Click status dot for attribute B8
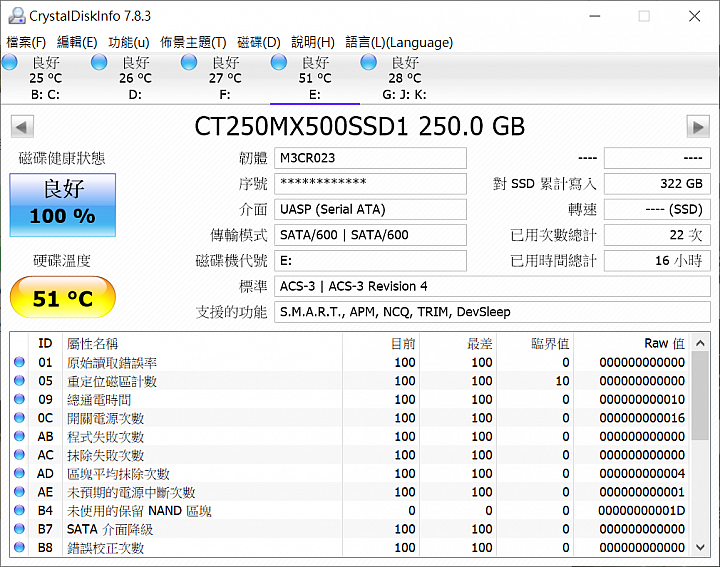The height and width of the screenshot is (567, 720). (19, 547)
